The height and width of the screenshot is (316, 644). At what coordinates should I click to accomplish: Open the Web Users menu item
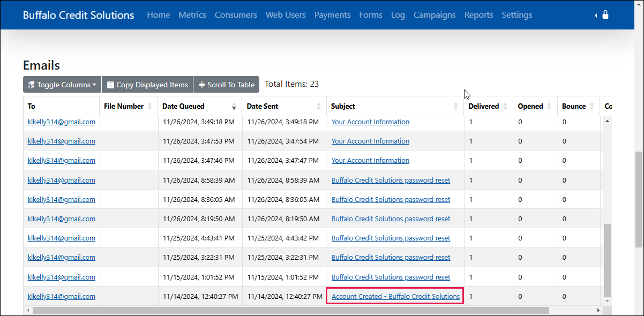(286, 15)
